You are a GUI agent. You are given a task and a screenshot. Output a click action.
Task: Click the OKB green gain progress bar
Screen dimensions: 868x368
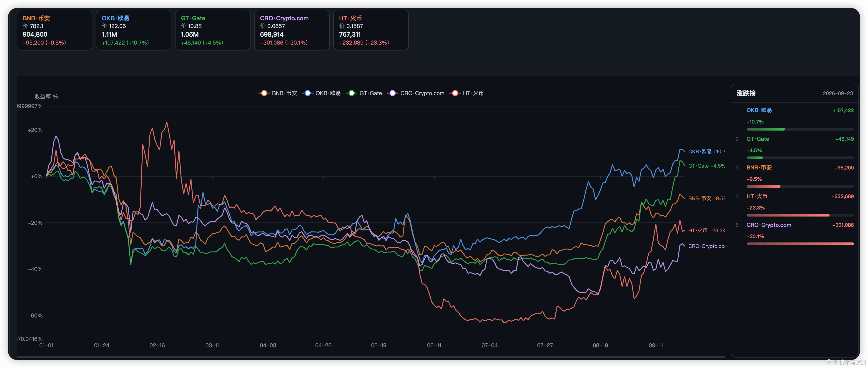click(765, 129)
